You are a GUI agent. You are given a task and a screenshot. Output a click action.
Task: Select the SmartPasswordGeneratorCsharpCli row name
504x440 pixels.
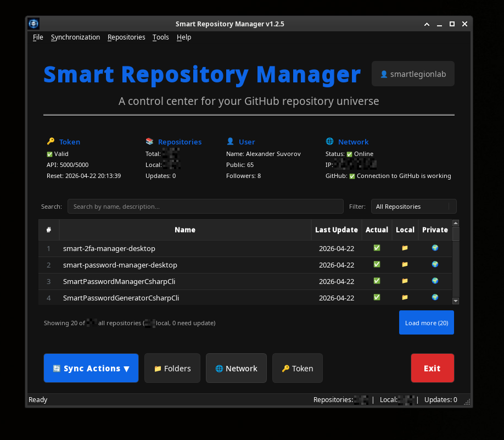[x=121, y=298]
